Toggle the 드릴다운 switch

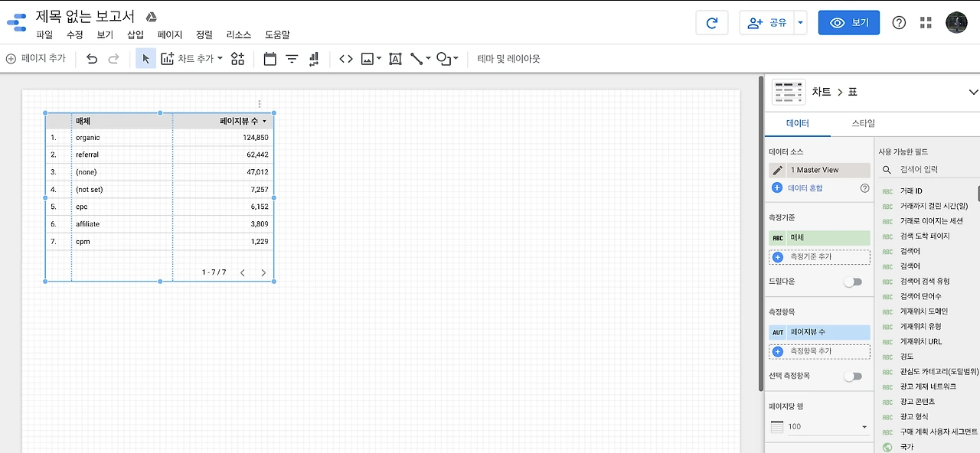point(852,282)
